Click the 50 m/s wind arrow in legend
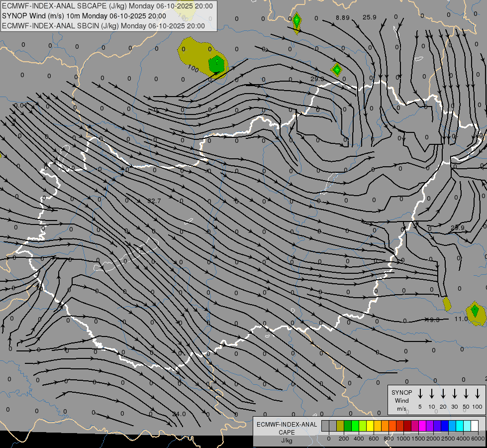The width and height of the screenshot is (487, 448). (466, 394)
